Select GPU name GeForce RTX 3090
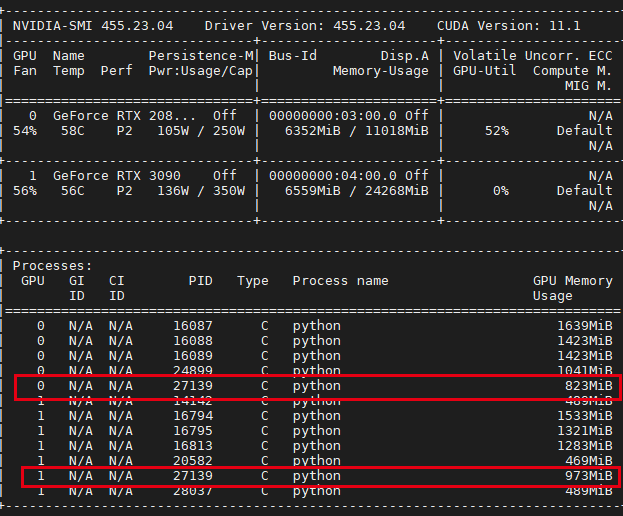 tap(117, 176)
